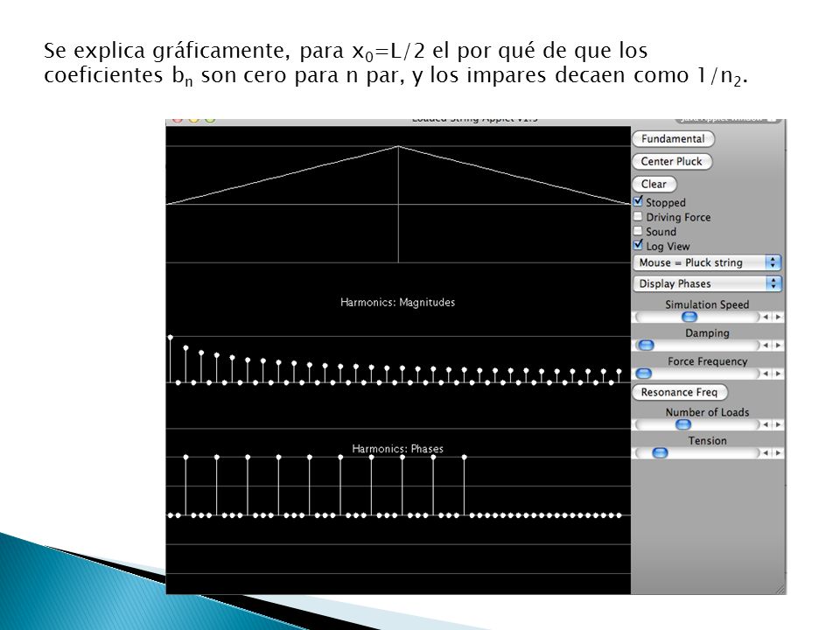Image resolution: width=840 pixels, height=630 pixels.
Task: Click the 'Harmonics: Phases' label
Action: point(397,449)
